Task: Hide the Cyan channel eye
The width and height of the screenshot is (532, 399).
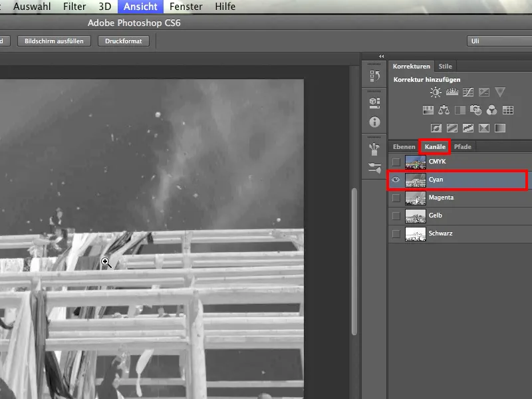Action: 396,180
